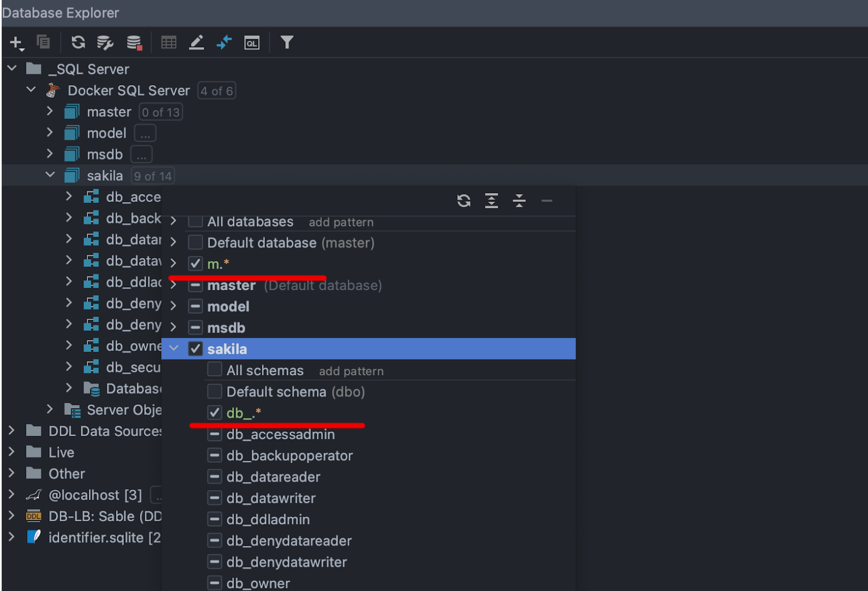This screenshot has width=868, height=591.
Task: Uncheck the db_.* schema pattern checkbox
Action: pyautogui.click(x=215, y=413)
